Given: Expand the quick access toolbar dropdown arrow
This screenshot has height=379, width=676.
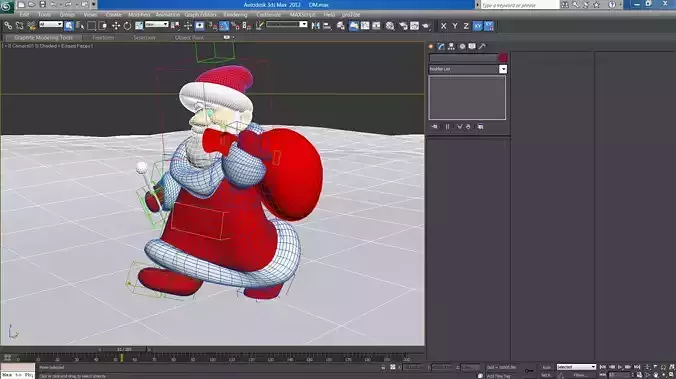Looking at the screenshot, I should (94, 5).
